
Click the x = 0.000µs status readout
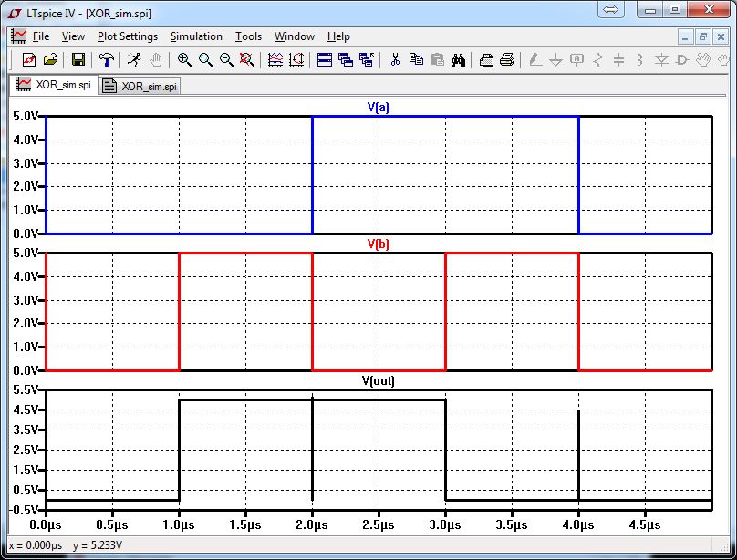click(36, 545)
